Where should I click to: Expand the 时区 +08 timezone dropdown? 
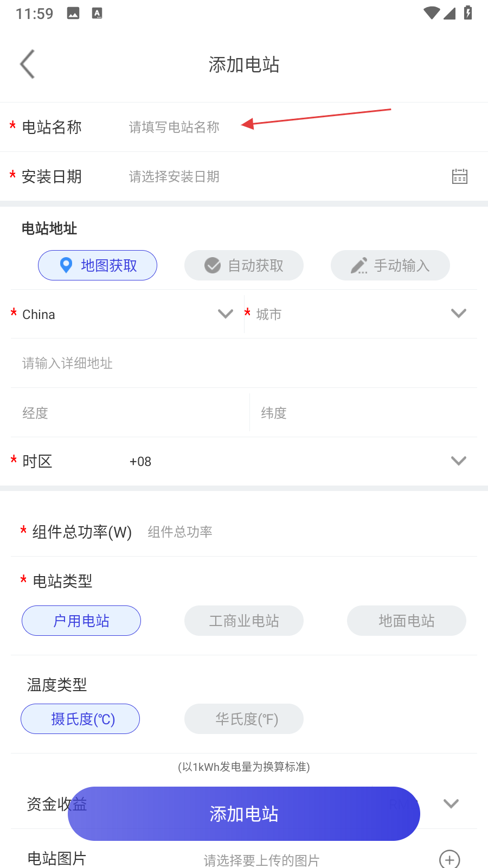[458, 461]
